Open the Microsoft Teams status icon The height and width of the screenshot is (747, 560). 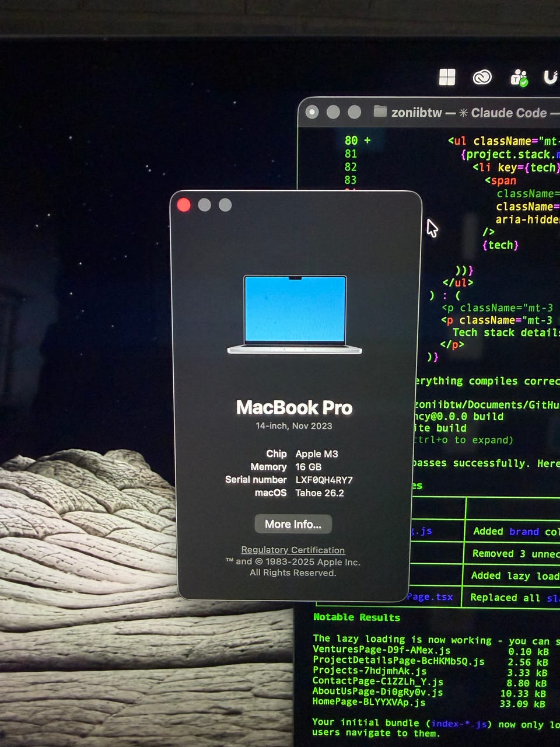pyautogui.click(x=519, y=78)
